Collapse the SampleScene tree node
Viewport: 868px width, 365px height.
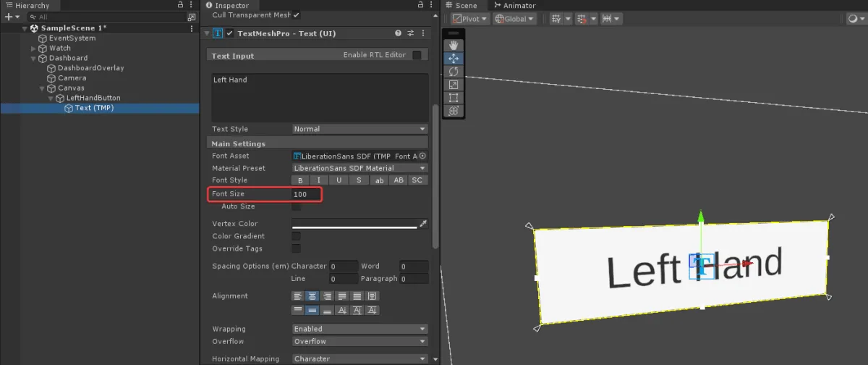tap(25, 28)
